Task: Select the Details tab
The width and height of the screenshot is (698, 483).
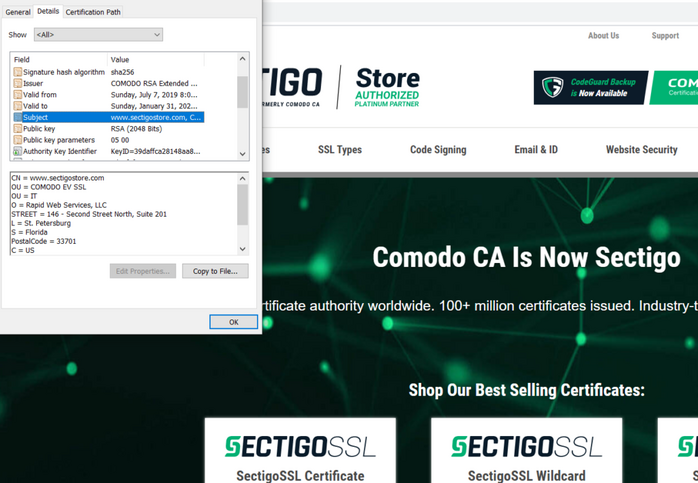Action: 48,11
